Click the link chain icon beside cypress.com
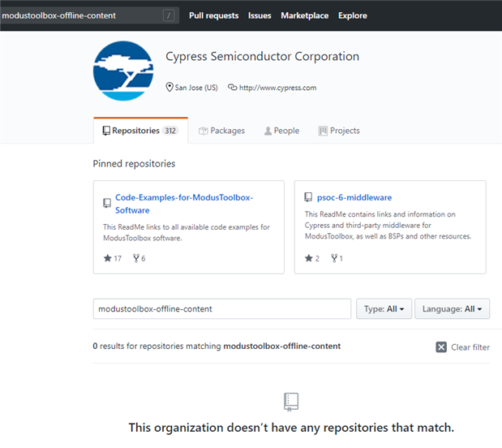The height and width of the screenshot is (448, 502). pos(232,88)
